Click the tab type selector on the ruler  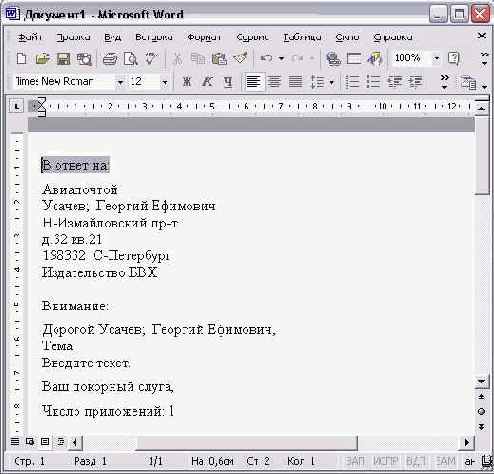pos(17,107)
